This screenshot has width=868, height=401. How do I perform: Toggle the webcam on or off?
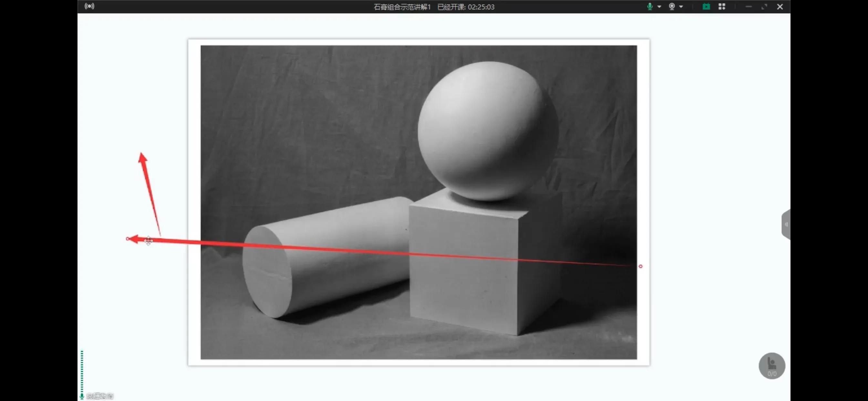click(672, 6)
